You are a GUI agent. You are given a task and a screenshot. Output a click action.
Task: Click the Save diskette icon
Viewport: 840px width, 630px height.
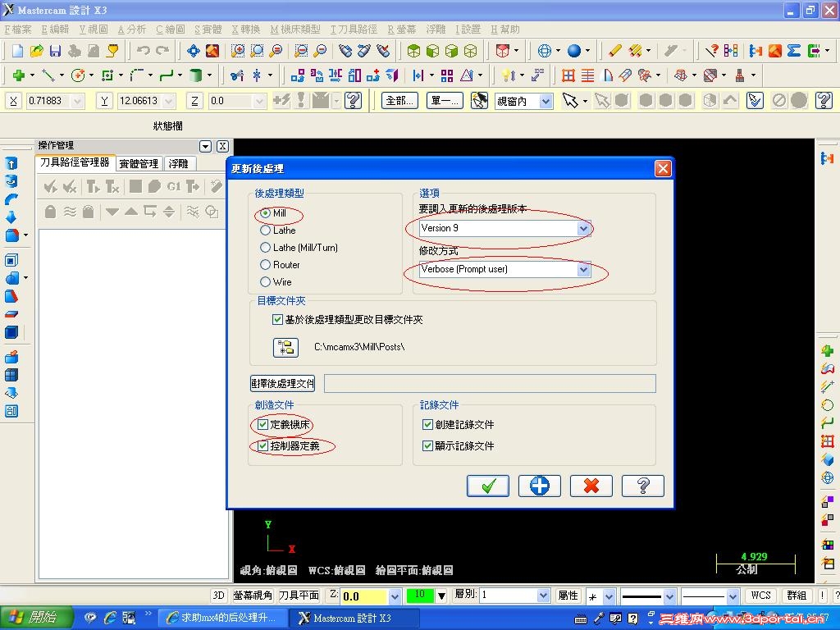click(x=55, y=51)
